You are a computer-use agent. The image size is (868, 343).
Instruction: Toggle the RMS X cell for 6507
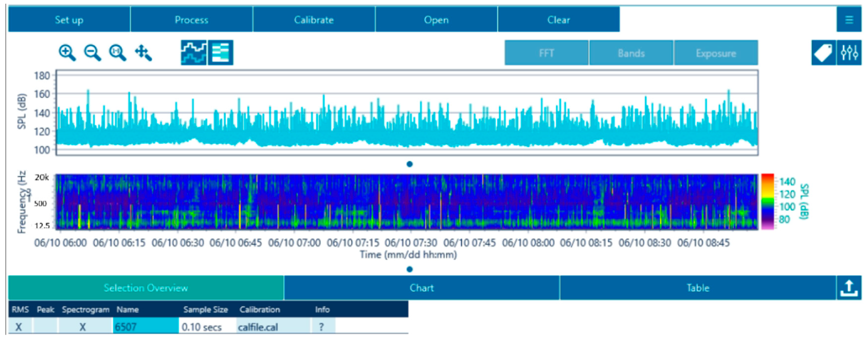tap(19, 326)
